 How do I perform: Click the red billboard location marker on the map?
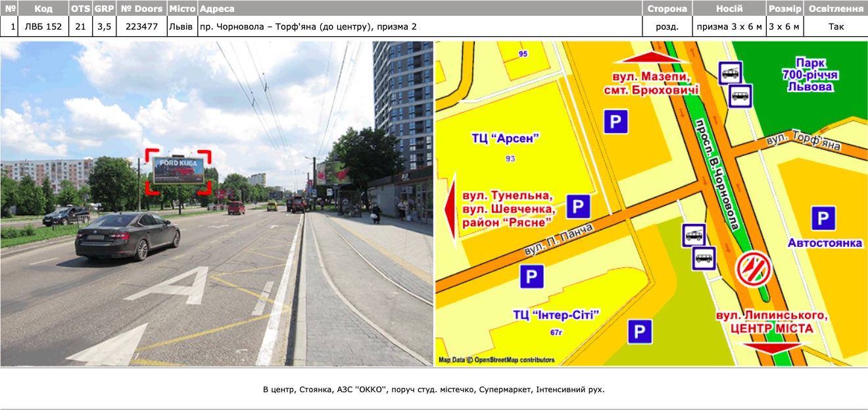[754, 270]
